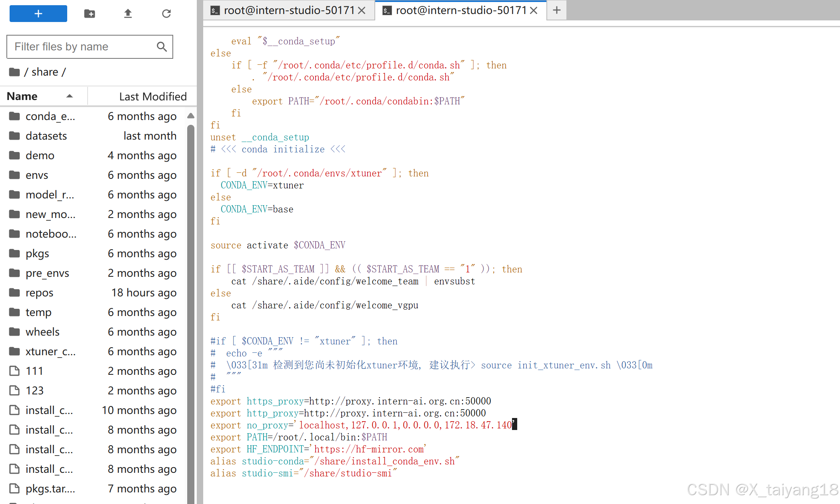The image size is (840, 504).
Task: Open a new tab with plus button
Action: 556,10
